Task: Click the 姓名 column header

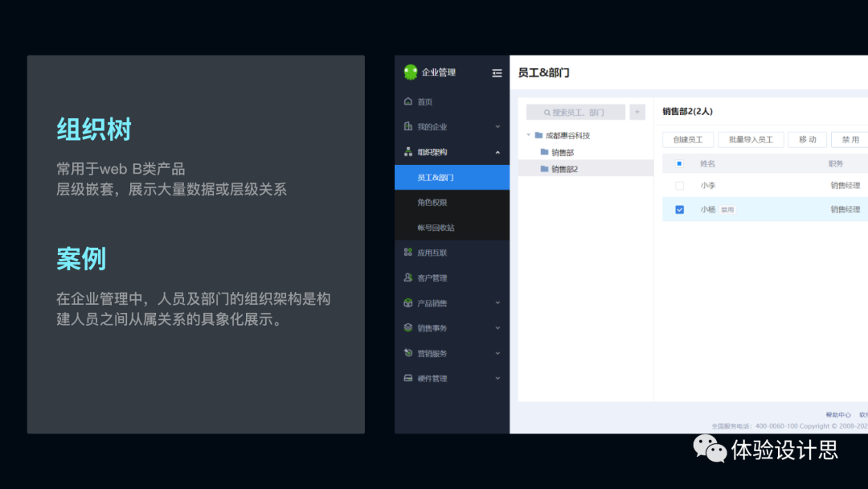Action: (x=707, y=163)
